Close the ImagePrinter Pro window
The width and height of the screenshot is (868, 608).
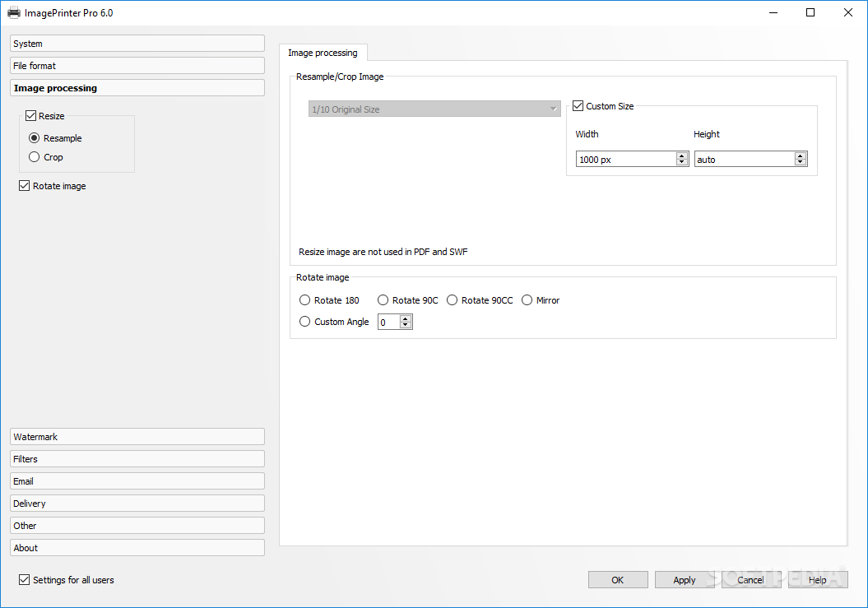tap(847, 12)
